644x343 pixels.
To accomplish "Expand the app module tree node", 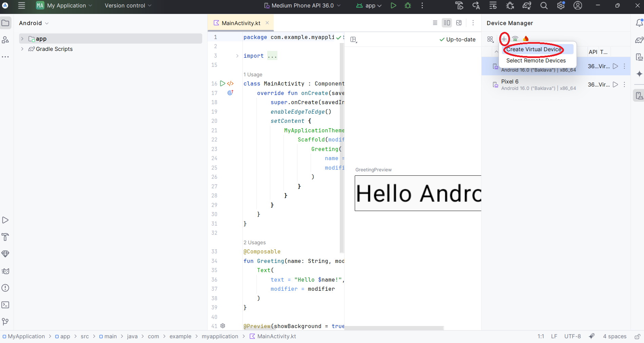I will coord(22,39).
